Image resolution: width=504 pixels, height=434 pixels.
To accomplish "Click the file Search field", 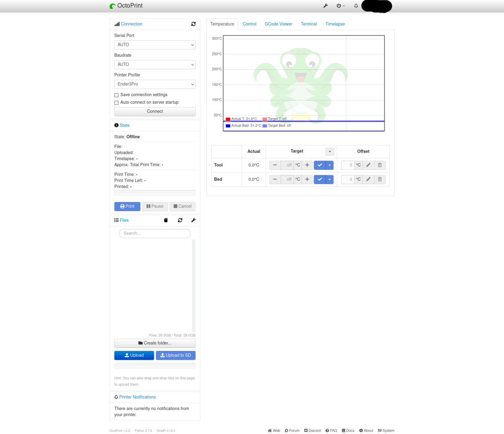I will point(155,233).
